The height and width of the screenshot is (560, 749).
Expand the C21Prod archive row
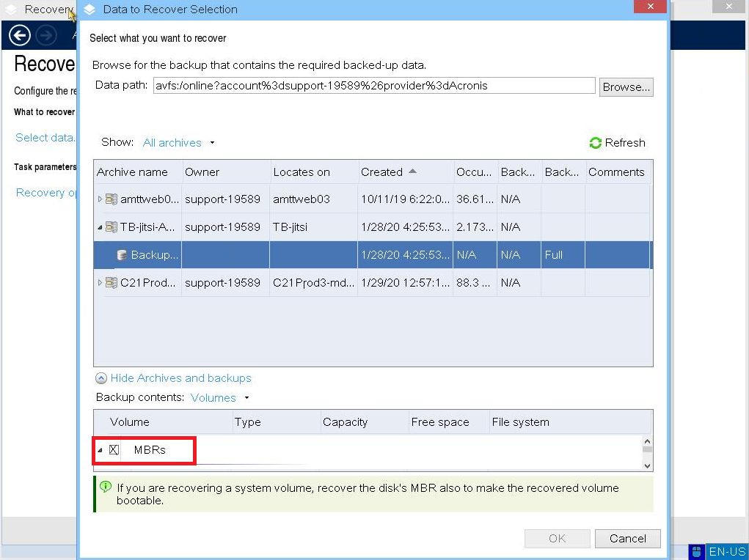[x=100, y=283]
